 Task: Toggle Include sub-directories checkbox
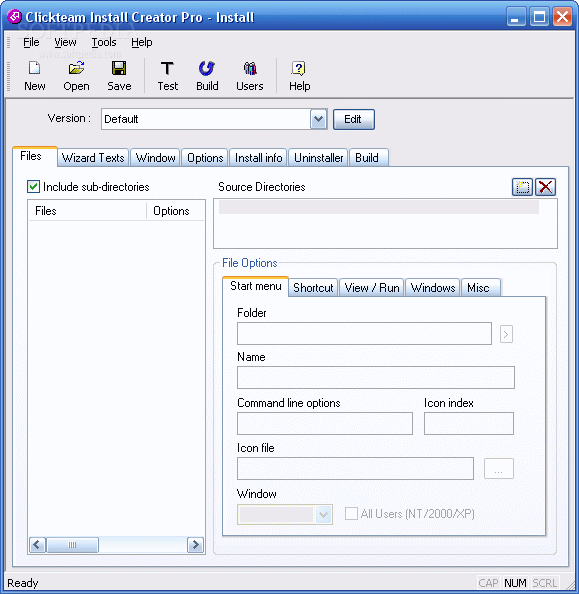tap(33, 186)
